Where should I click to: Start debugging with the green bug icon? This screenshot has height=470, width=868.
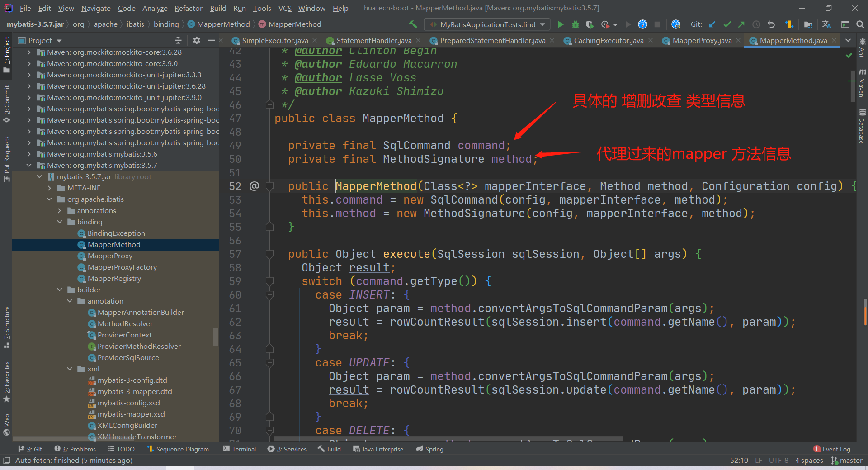tap(576, 24)
